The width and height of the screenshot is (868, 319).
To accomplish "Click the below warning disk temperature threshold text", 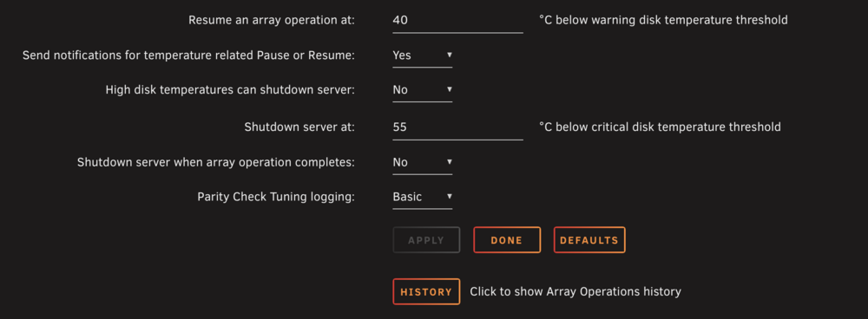I will click(663, 21).
